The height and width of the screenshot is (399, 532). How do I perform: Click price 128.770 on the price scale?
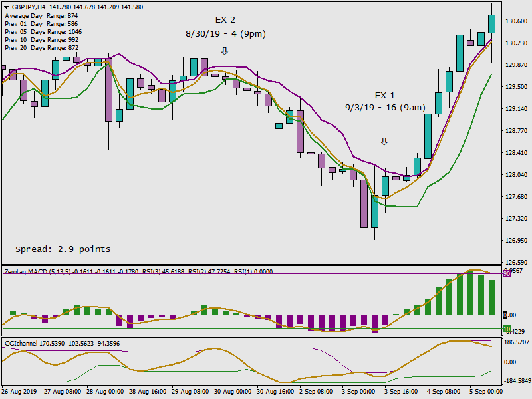(517, 131)
